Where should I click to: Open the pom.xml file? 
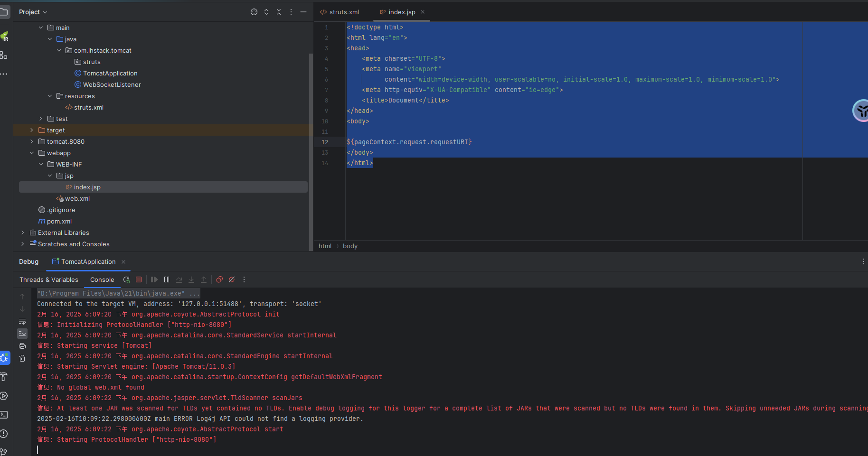tap(59, 221)
